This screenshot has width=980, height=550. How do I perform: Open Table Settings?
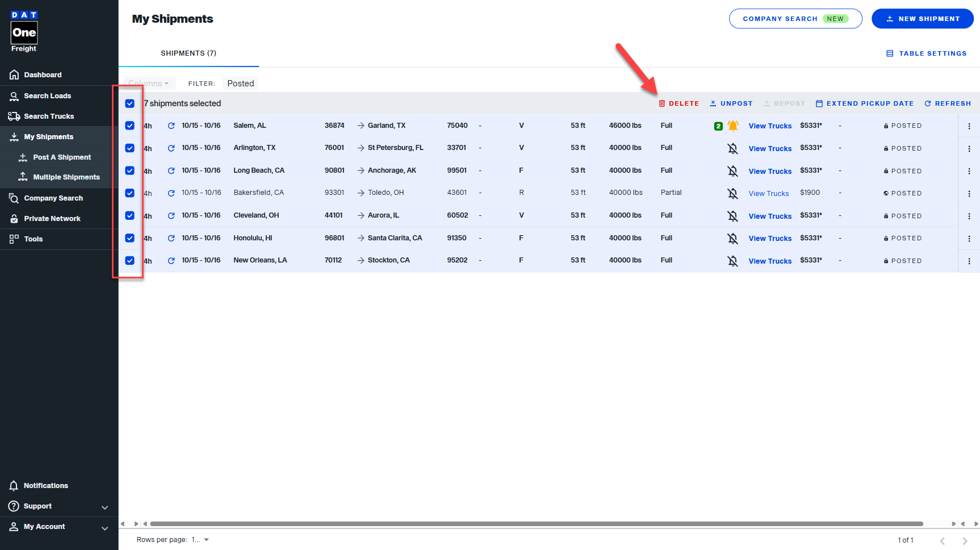[x=927, y=53]
